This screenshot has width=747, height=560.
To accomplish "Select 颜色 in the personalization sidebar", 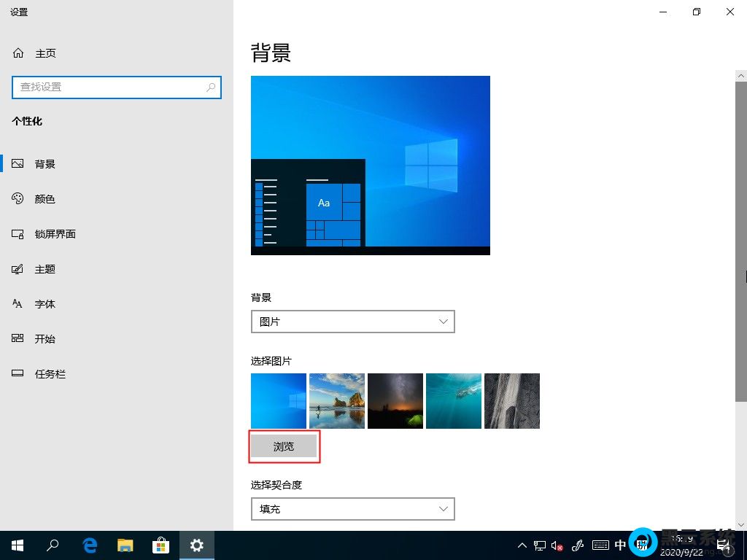I will click(44, 198).
